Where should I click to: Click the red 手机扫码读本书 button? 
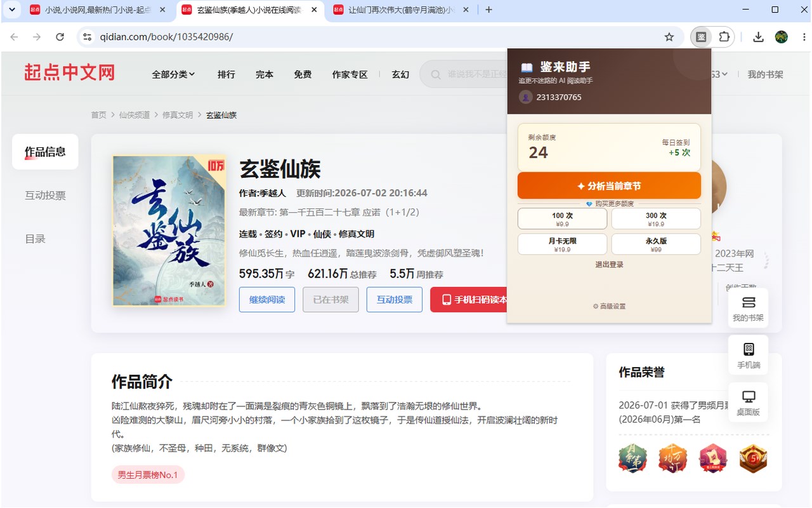pyautogui.click(x=469, y=300)
